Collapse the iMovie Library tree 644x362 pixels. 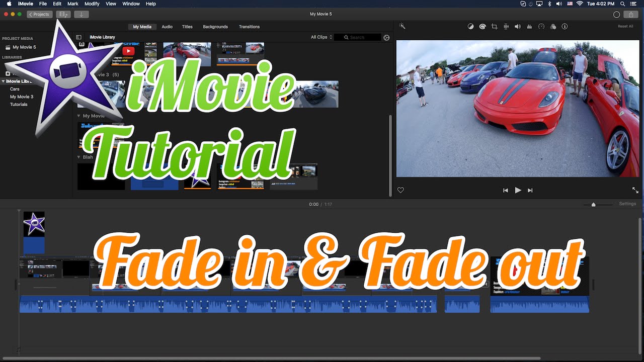pos(3,81)
